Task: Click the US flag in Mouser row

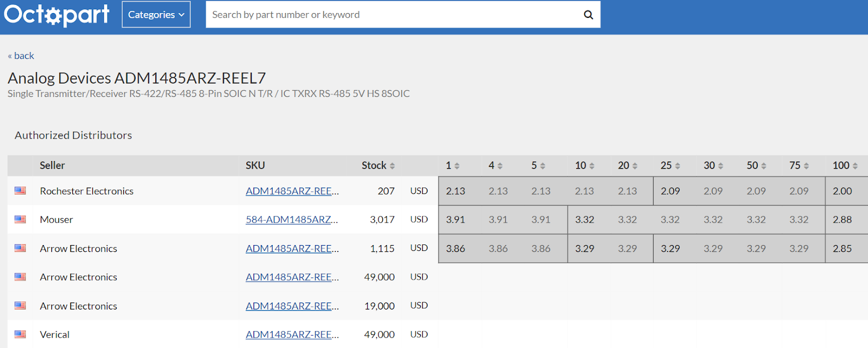Action: (x=20, y=220)
